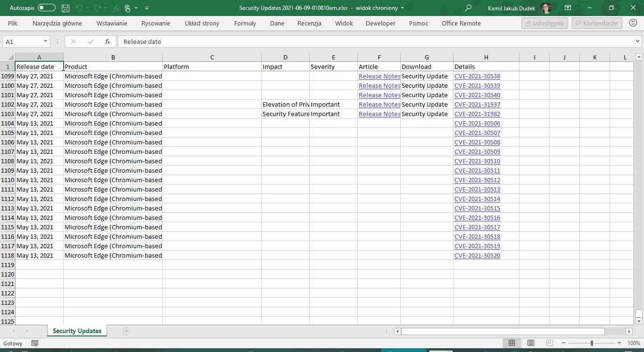
Task: Open the Customize Quick Access Toolbar dropdown
Action: [x=147, y=8]
